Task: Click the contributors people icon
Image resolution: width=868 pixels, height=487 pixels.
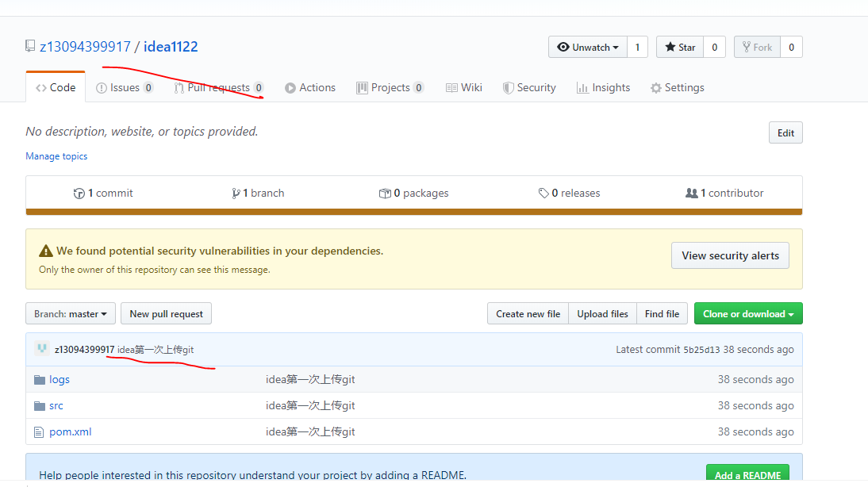Action: [x=691, y=194]
